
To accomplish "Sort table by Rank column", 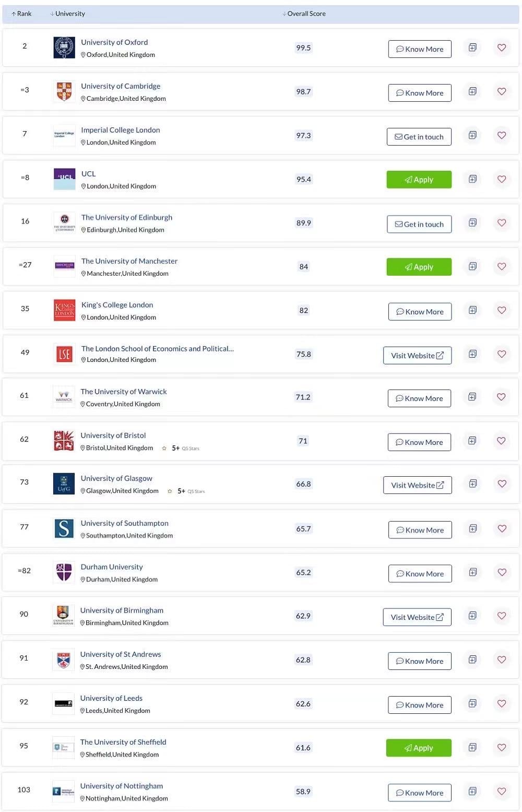I will (21, 14).
